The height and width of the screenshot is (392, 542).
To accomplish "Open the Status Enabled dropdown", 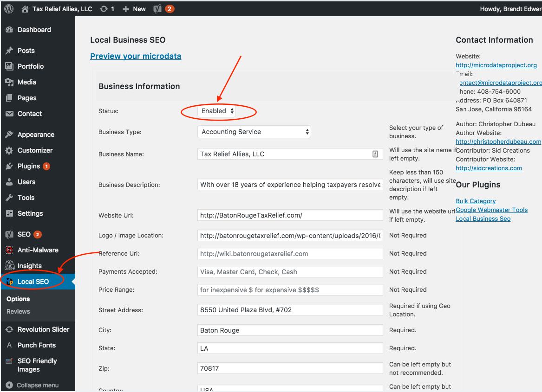I will [217, 111].
